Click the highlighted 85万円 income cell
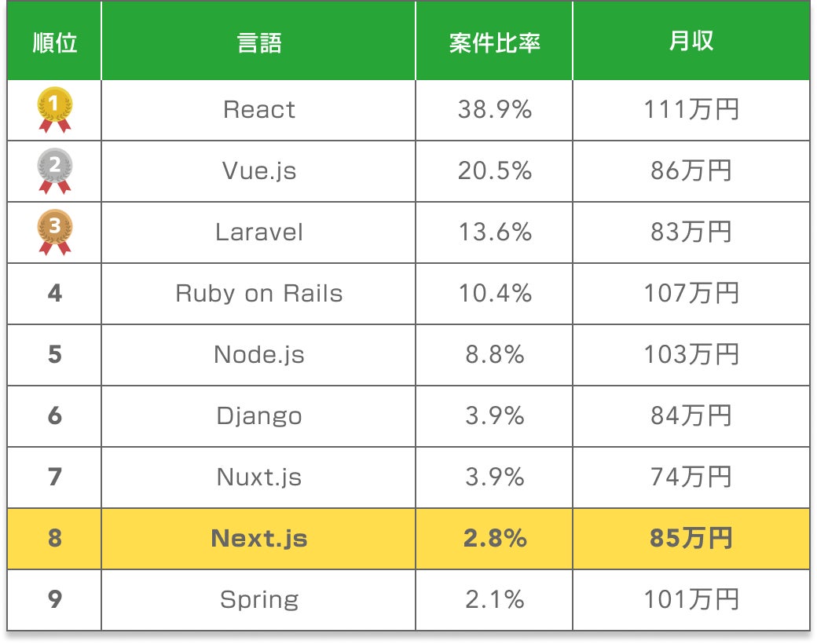The image size is (817, 644). (x=691, y=539)
